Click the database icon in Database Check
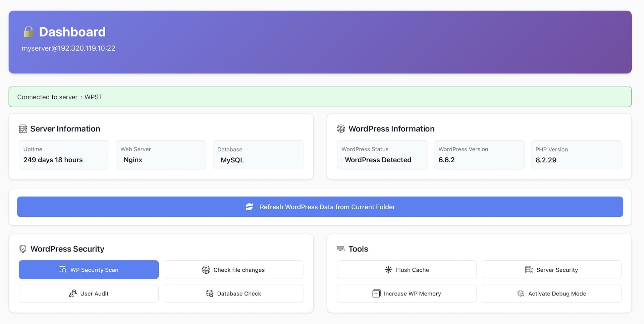Screen dimensions: 644x324 tap(210, 293)
